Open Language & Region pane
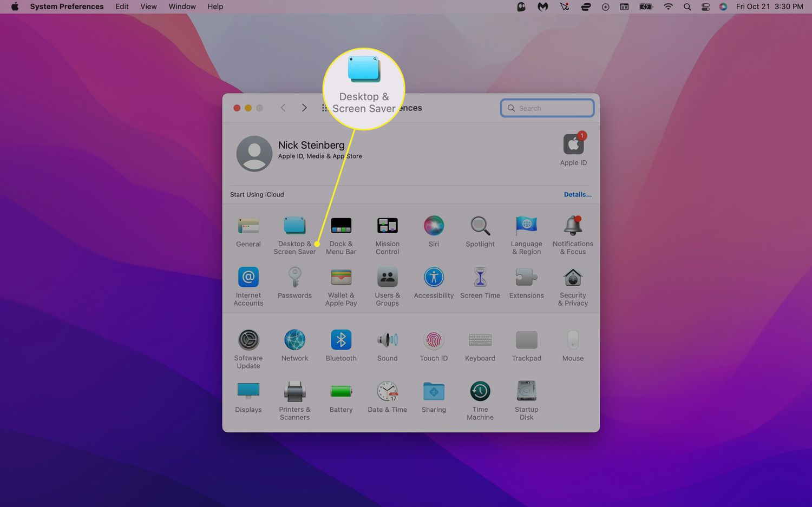Viewport: 812px width, 507px height. tap(526, 235)
